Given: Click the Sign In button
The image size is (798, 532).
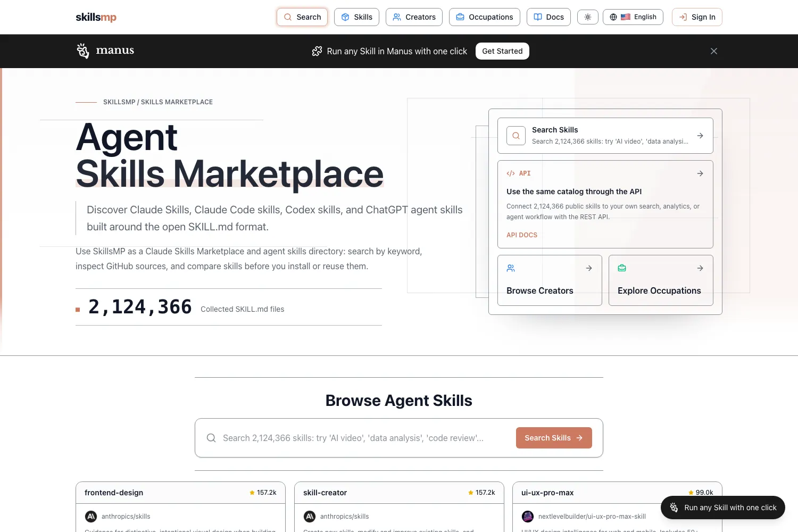Looking at the screenshot, I should click(x=697, y=17).
